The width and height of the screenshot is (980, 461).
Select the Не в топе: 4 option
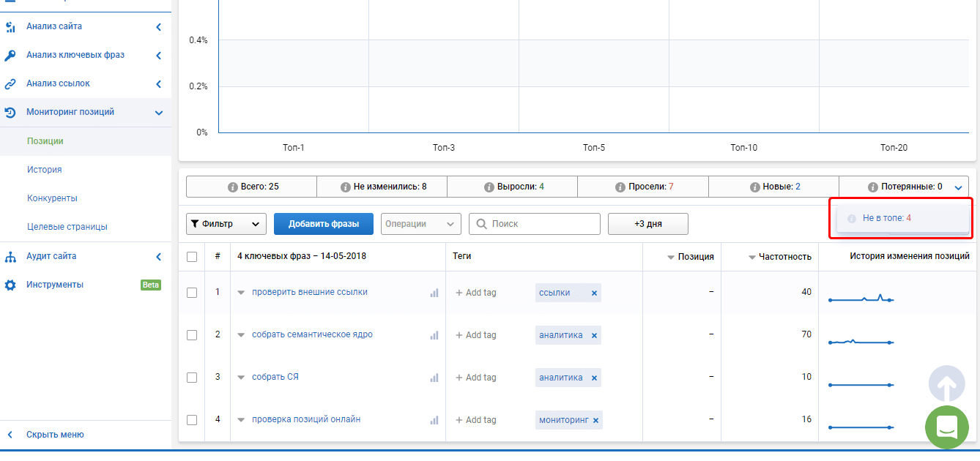(903, 218)
